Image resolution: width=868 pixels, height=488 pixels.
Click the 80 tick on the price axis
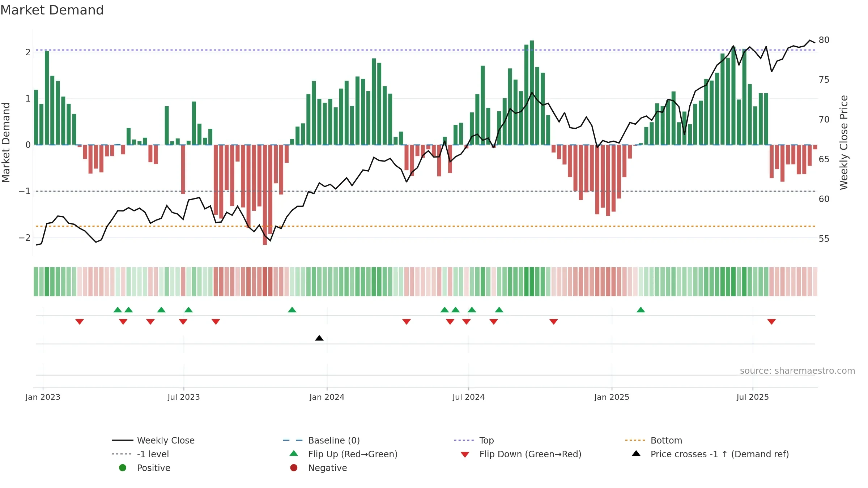[824, 40]
